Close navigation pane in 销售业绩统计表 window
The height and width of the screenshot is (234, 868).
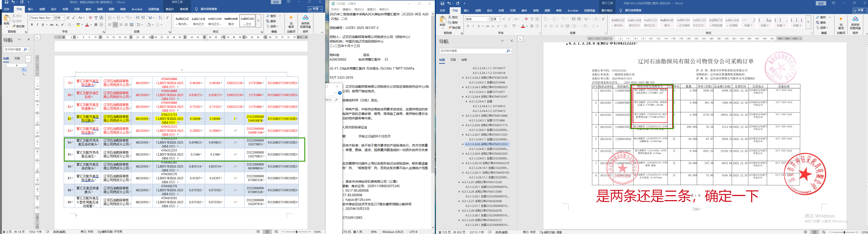(x=29, y=39)
